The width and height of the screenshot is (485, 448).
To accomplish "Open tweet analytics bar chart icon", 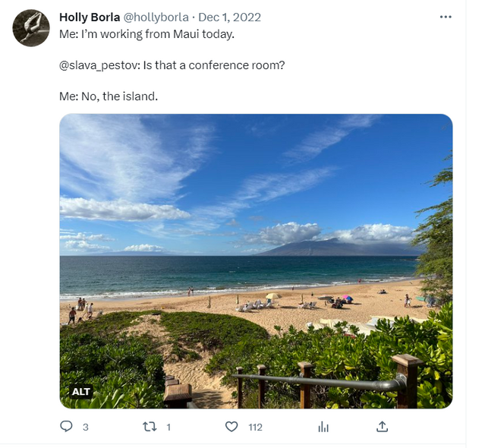I will tap(323, 427).
